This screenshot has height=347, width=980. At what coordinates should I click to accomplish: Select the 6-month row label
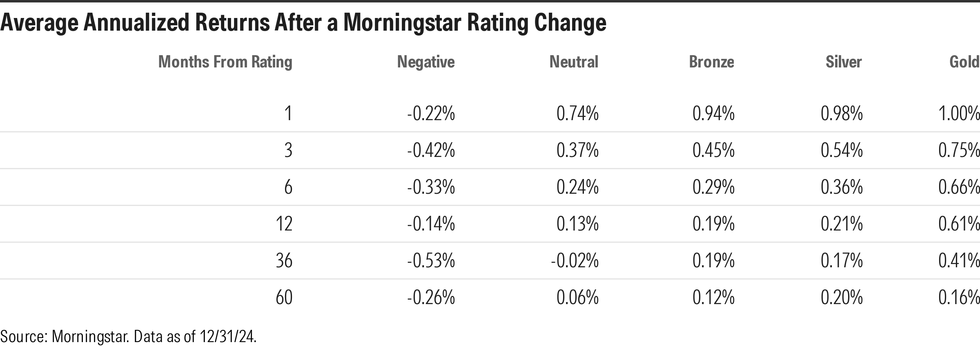click(288, 187)
